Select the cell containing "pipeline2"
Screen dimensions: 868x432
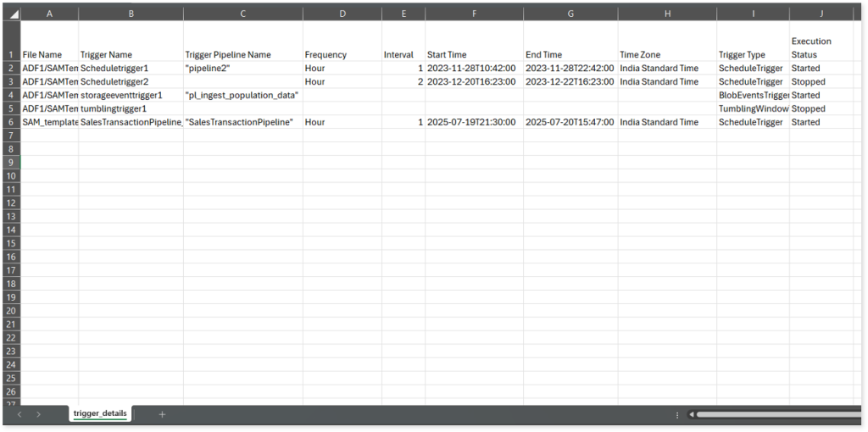(x=242, y=68)
